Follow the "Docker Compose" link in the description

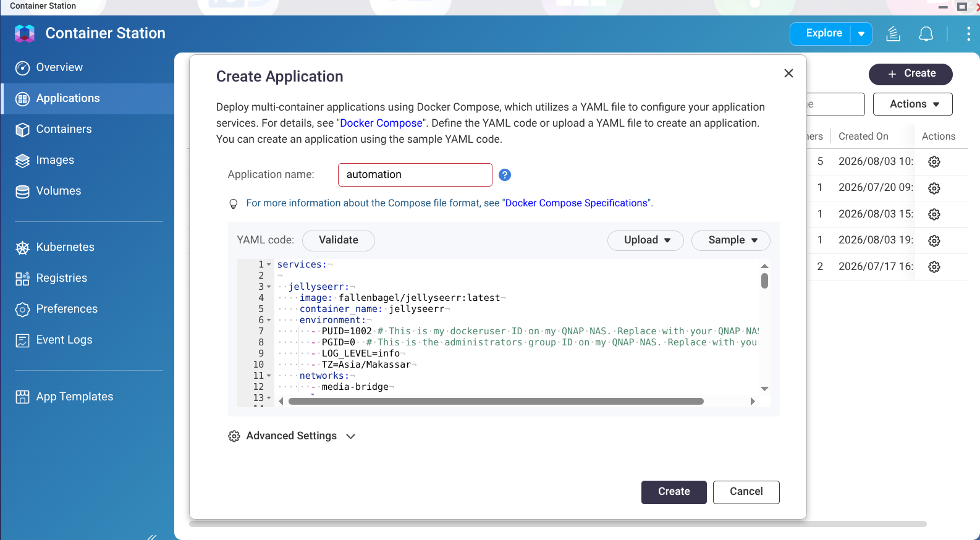pos(381,123)
